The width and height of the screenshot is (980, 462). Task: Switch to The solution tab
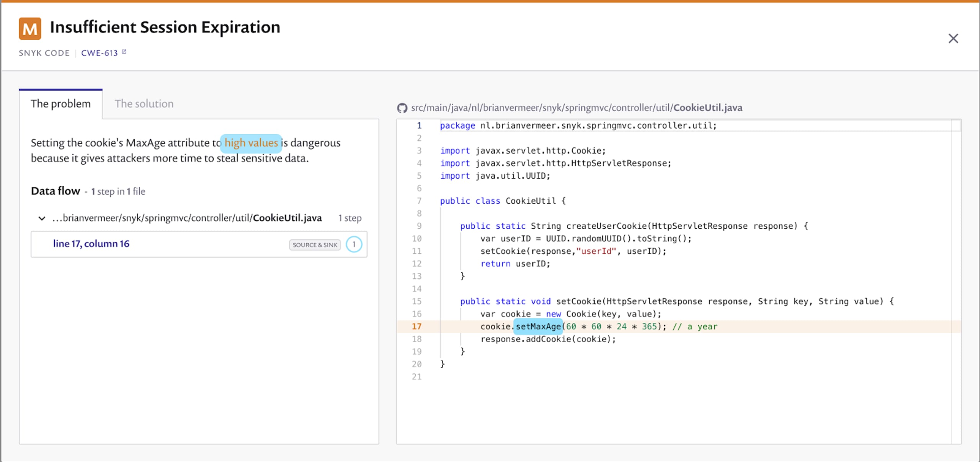point(144,104)
